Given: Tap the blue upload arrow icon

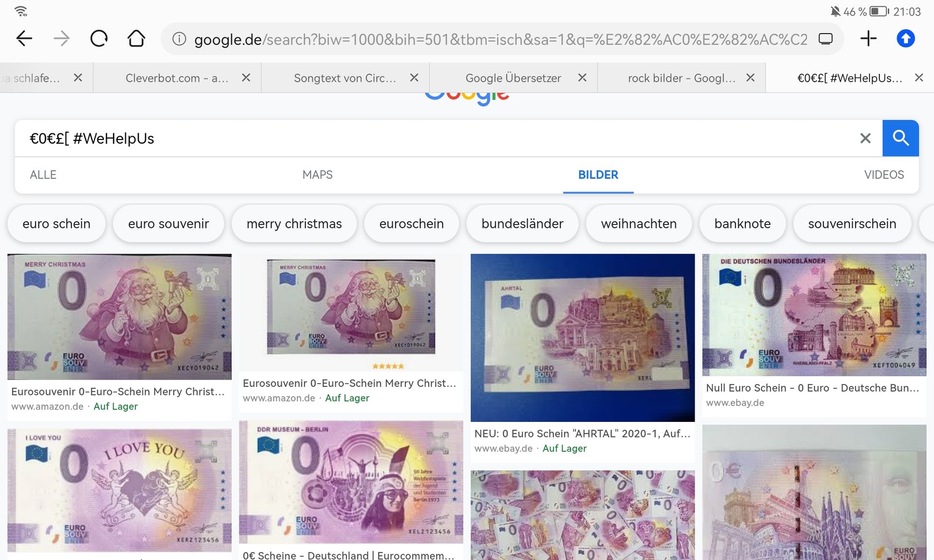Looking at the screenshot, I should [906, 38].
